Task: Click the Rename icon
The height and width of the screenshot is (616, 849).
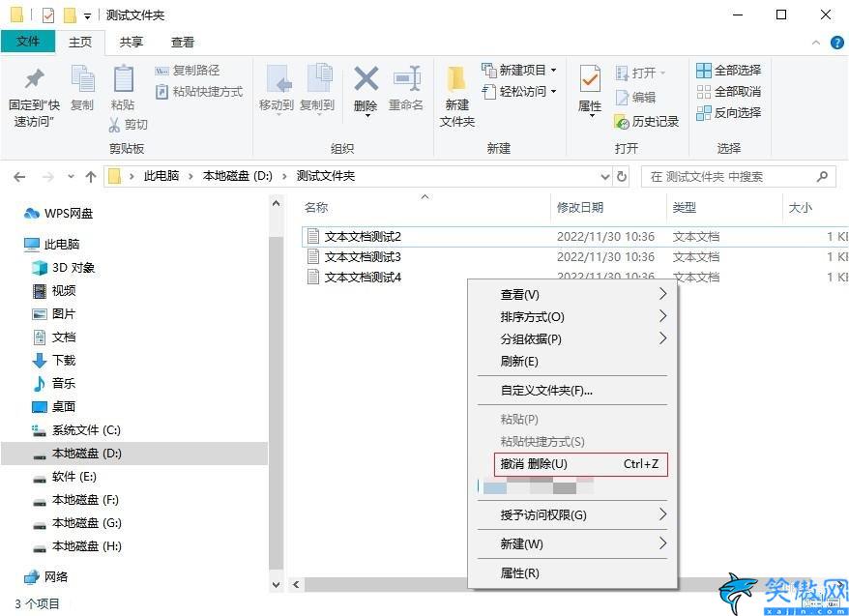Action: [407, 79]
